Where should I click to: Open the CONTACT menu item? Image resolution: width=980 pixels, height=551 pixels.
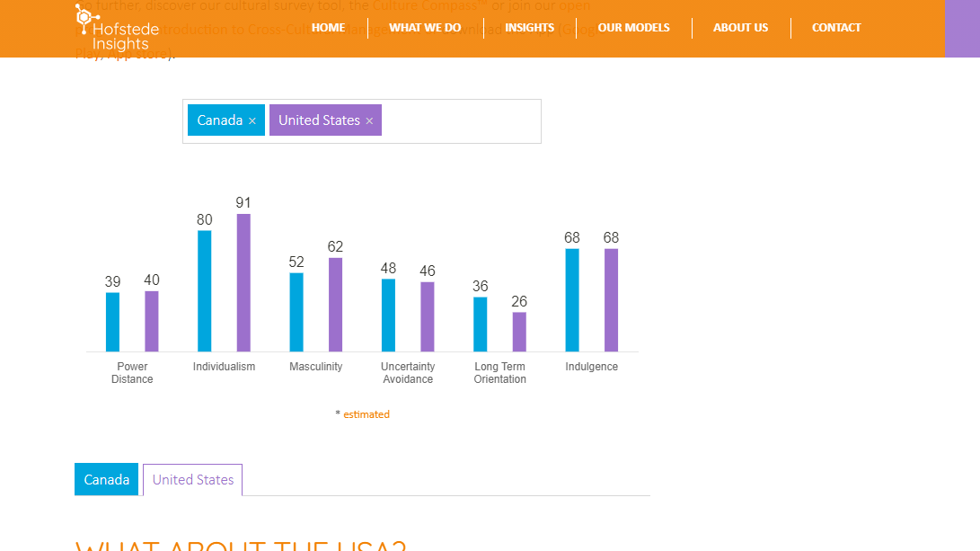pyautogui.click(x=835, y=28)
